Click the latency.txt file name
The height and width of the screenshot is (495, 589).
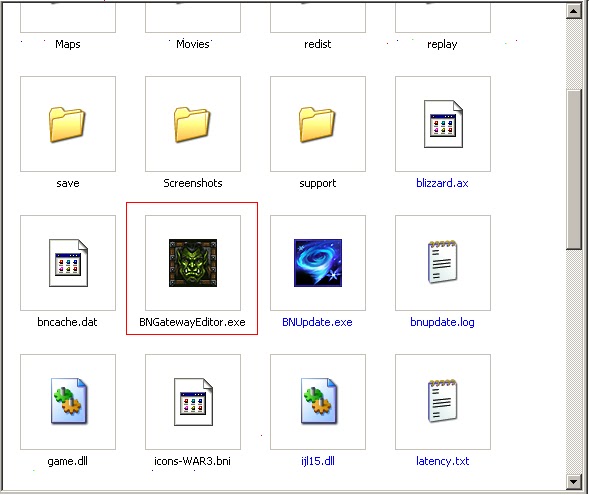pos(442,462)
